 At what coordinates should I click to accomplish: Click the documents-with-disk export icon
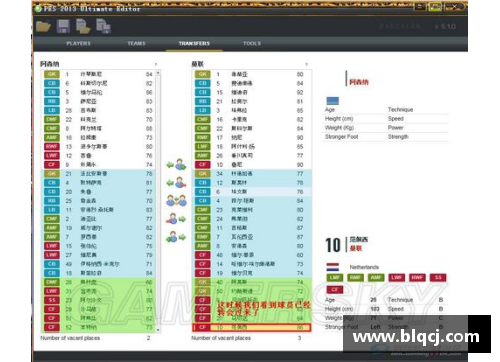click(x=103, y=26)
